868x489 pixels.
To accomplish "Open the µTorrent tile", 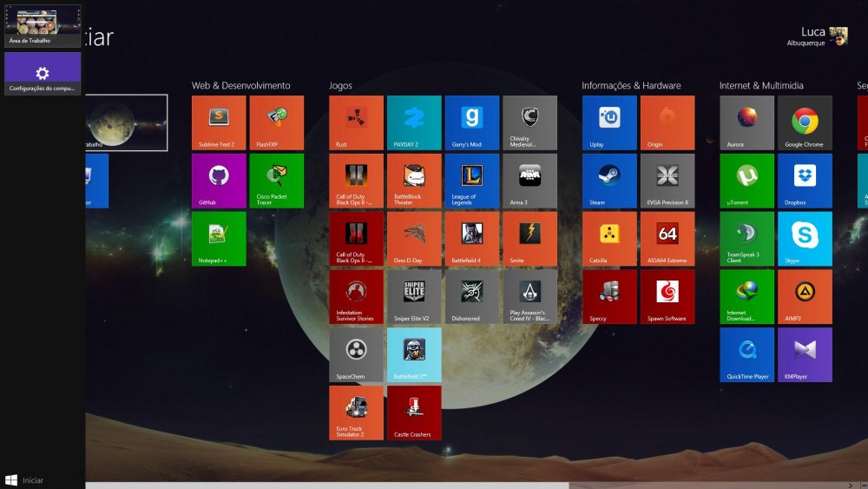I will [x=746, y=181].
